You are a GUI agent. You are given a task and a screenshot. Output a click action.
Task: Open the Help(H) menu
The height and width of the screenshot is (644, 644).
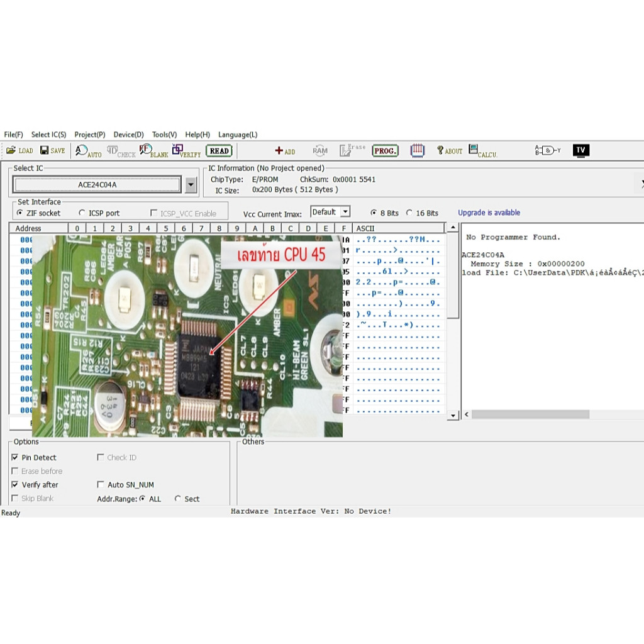(x=197, y=135)
